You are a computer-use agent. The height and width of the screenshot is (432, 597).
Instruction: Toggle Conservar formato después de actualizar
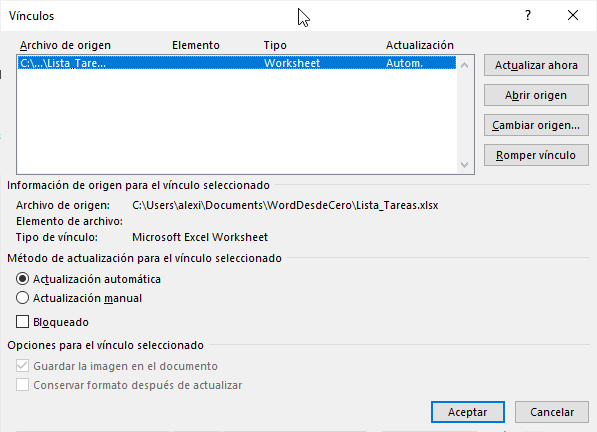coord(22,385)
